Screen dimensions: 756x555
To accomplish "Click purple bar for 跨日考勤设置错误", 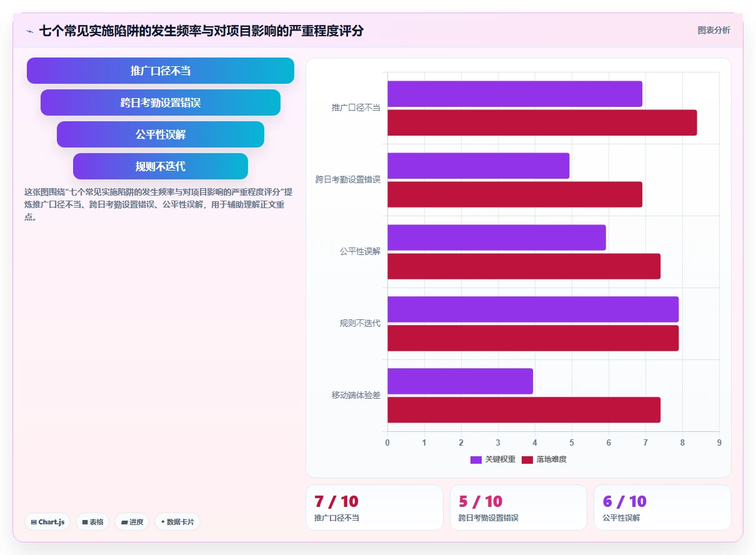I will 479,166.
